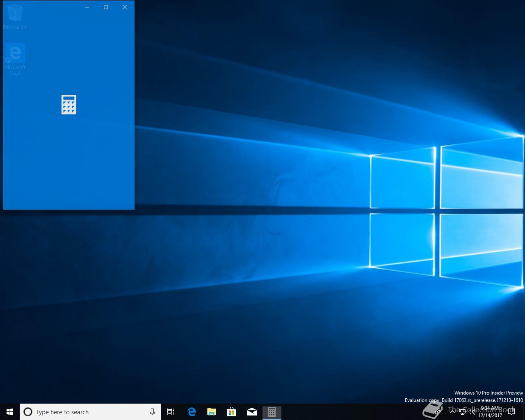Activate the Cortana microphone icon
This screenshot has height=420, width=525.
click(152, 412)
